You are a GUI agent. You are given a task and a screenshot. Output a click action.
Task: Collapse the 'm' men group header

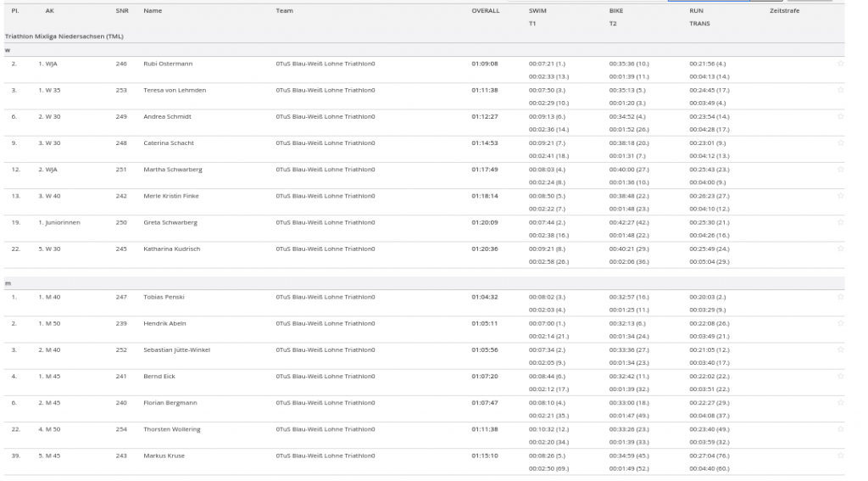tap(8, 283)
